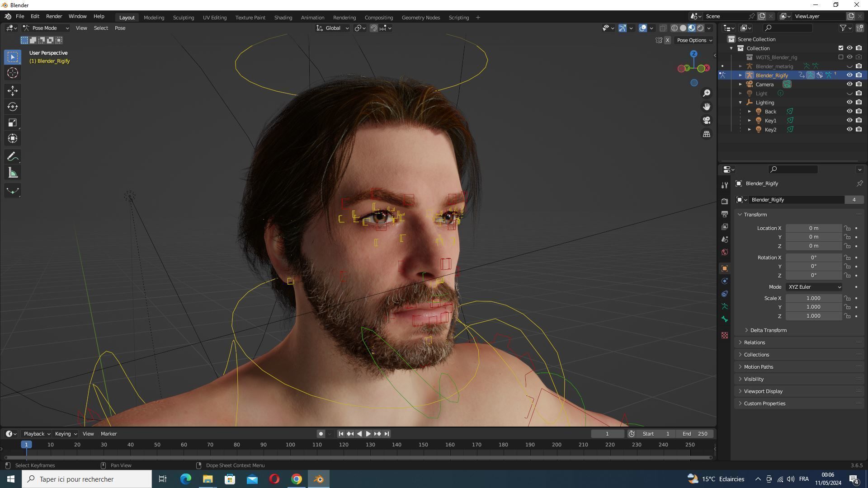Hide the Blender_Rigify object in viewport

(849, 75)
